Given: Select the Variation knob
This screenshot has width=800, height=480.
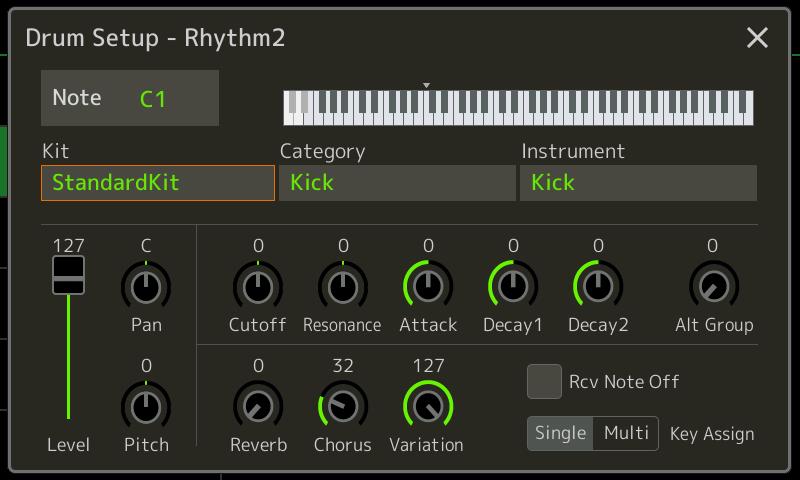Looking at the screenshot, I should pyautogui.click(x=428, y=406).
